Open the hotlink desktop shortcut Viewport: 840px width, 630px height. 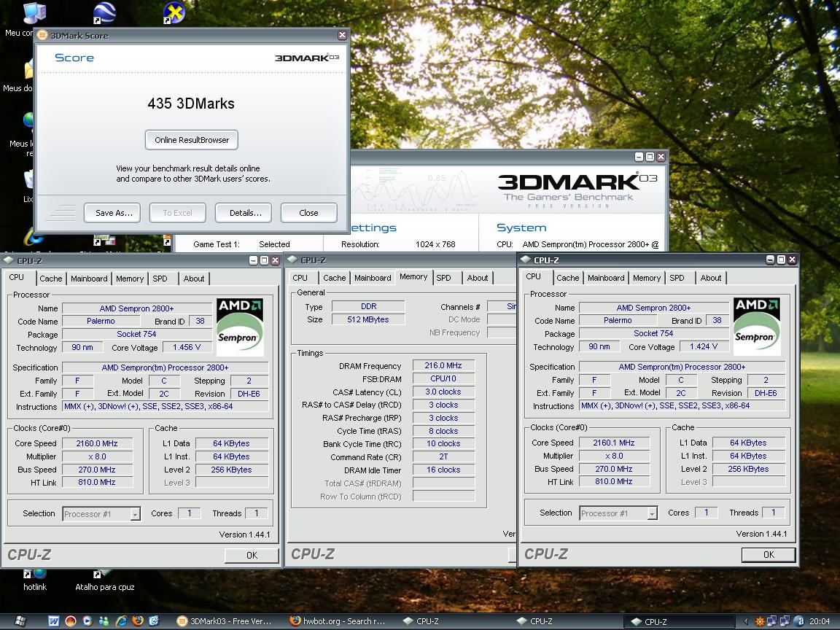35,580
